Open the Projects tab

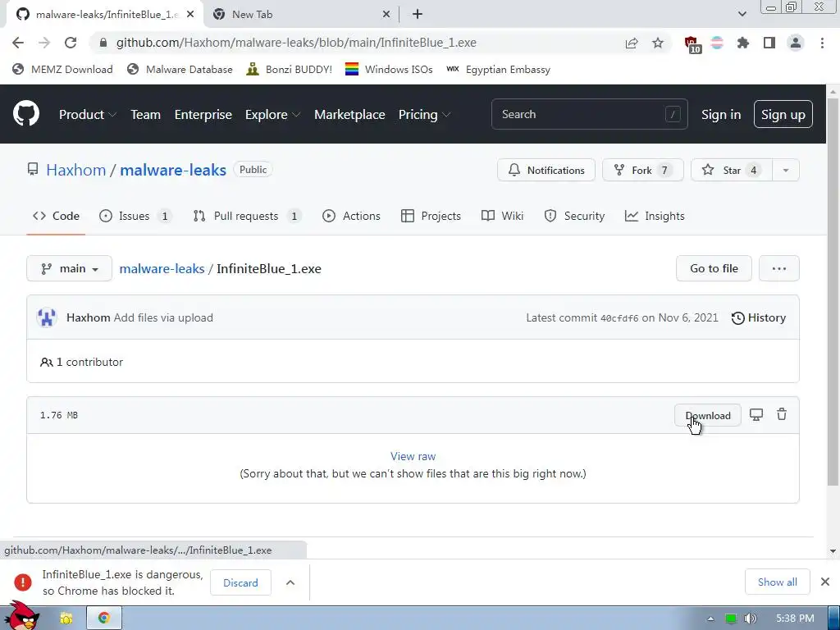pos(431,216)
